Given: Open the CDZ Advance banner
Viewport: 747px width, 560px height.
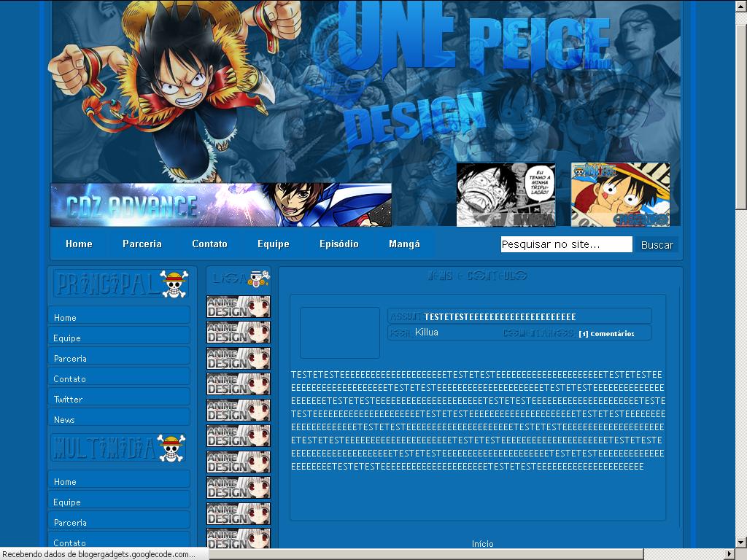Looking at the screenshot, I should pos(221,205).
